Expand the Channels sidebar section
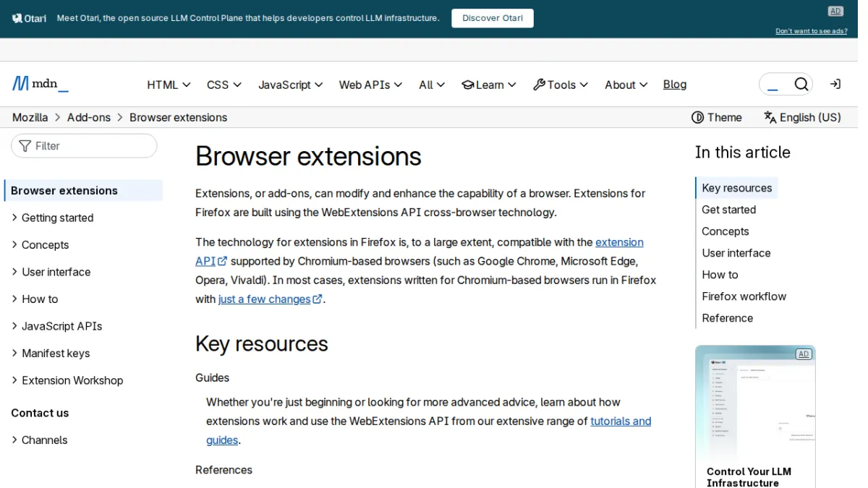The image size is (868, 488). pos(39,440)
